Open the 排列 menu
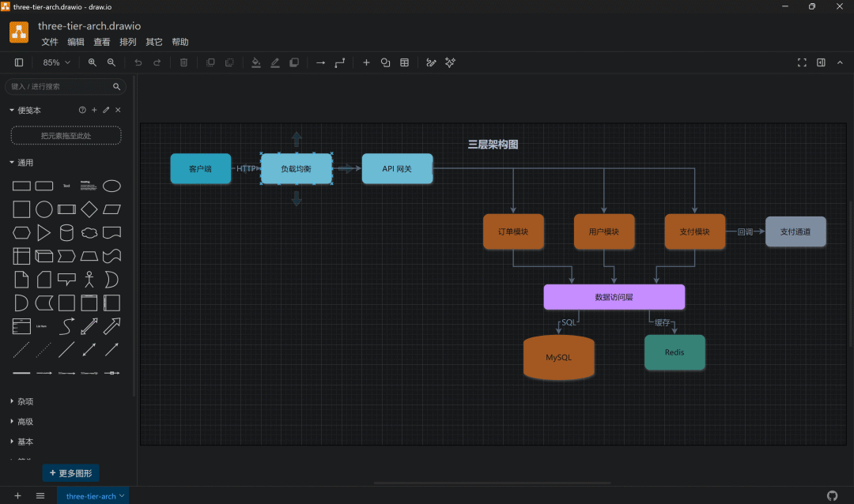 click(128, 42)
